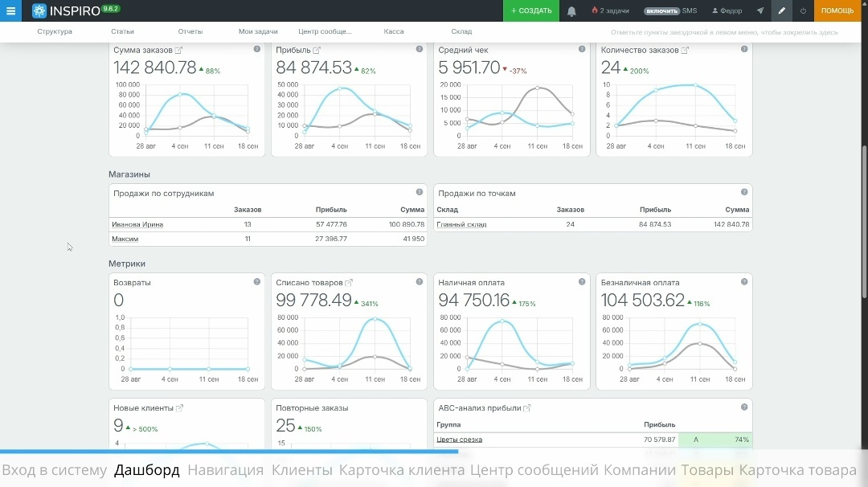
Task: Click the green A 74% category cell
Action: pyautogui.click(x=715, y=440)
